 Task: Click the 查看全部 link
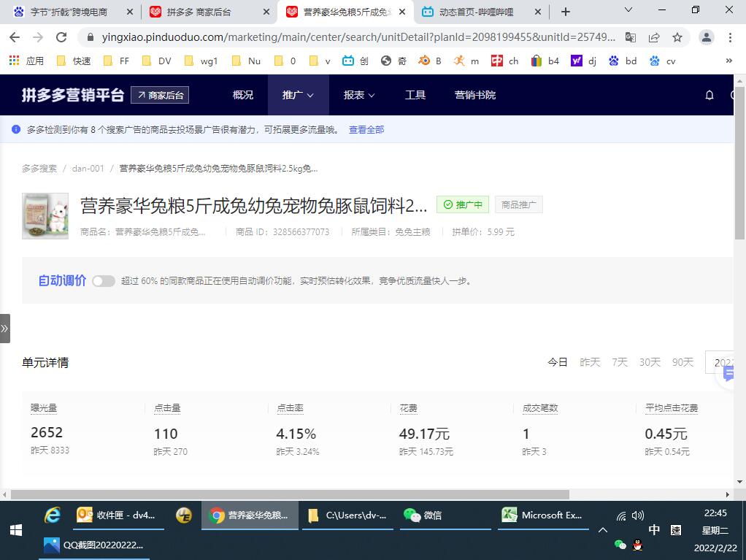pos(366,130)
